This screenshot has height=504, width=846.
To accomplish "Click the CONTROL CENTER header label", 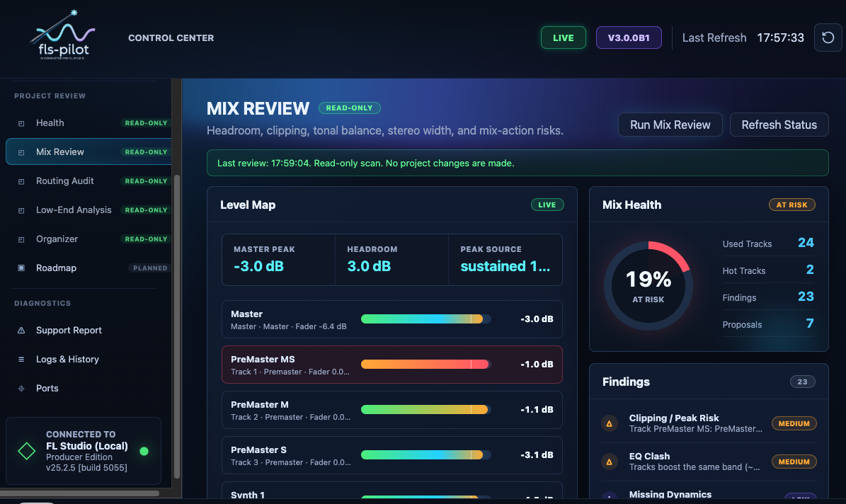I will tap(171, 38).
